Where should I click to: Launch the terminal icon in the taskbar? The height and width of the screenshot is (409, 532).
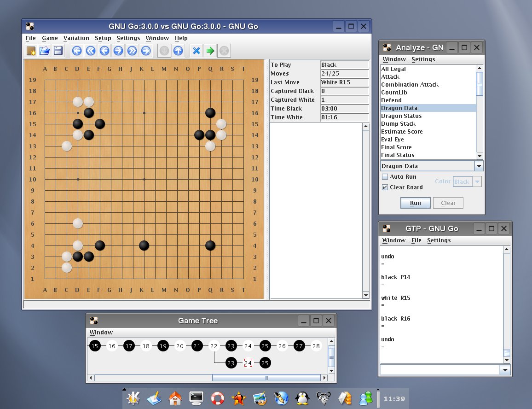197,397
